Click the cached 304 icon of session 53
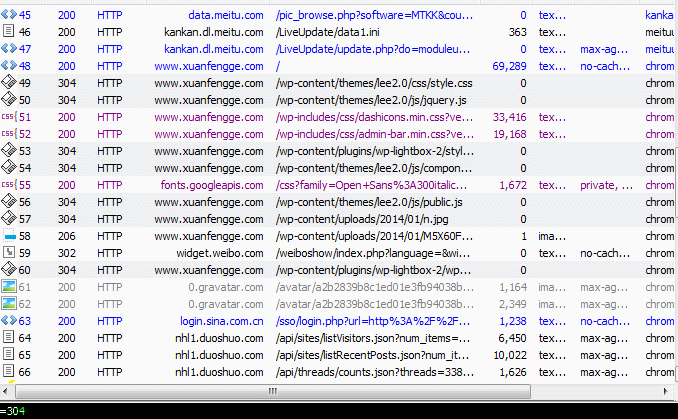Screen dimensions: 678x419 9,150
